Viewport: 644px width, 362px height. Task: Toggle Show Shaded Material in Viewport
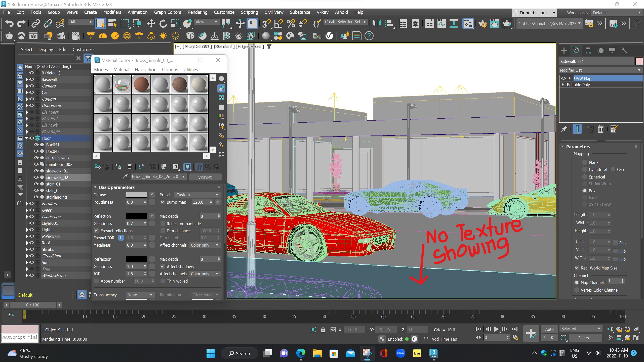[187, 167]
